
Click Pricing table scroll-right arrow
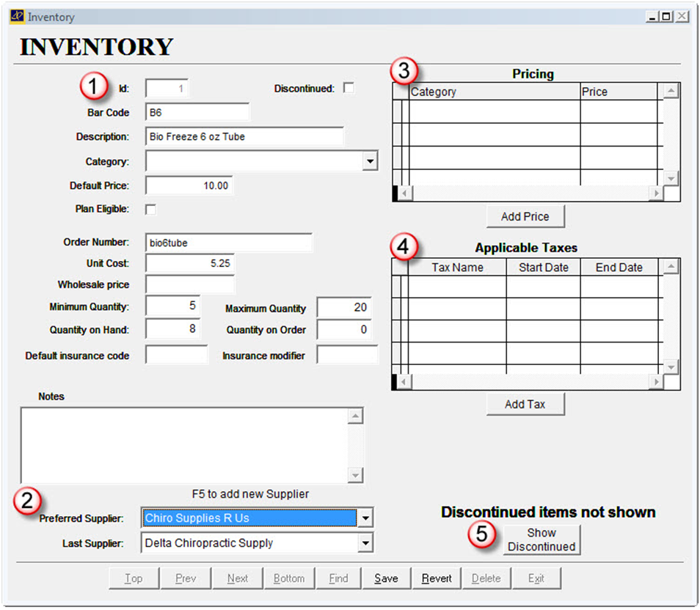pyautogui.click(x=656, y=194)
